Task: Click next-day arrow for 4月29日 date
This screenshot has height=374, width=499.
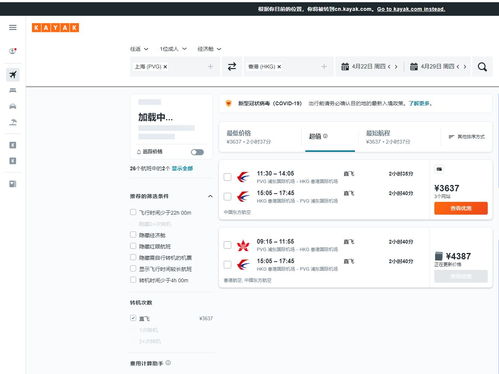Action: point(465,67)
